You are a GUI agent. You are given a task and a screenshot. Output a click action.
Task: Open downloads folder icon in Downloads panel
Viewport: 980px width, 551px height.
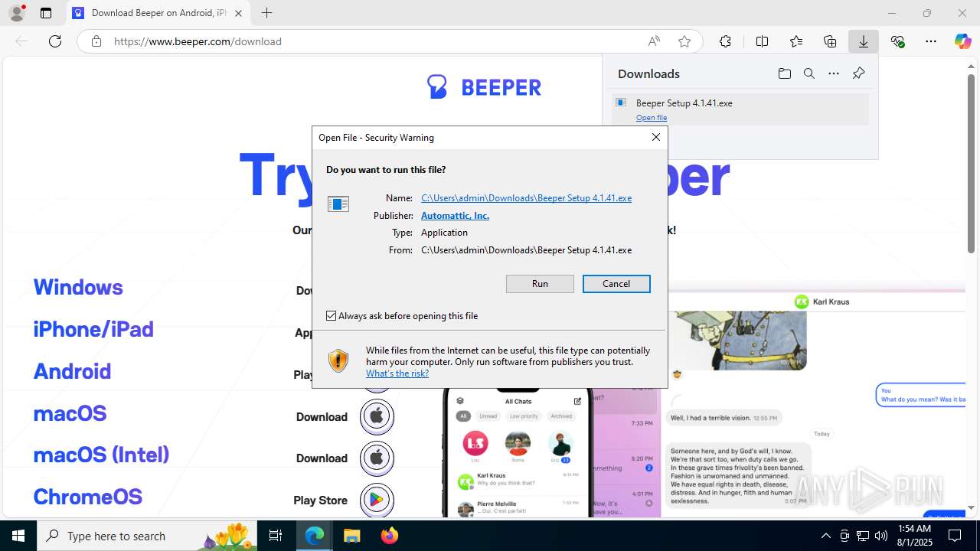784,73
